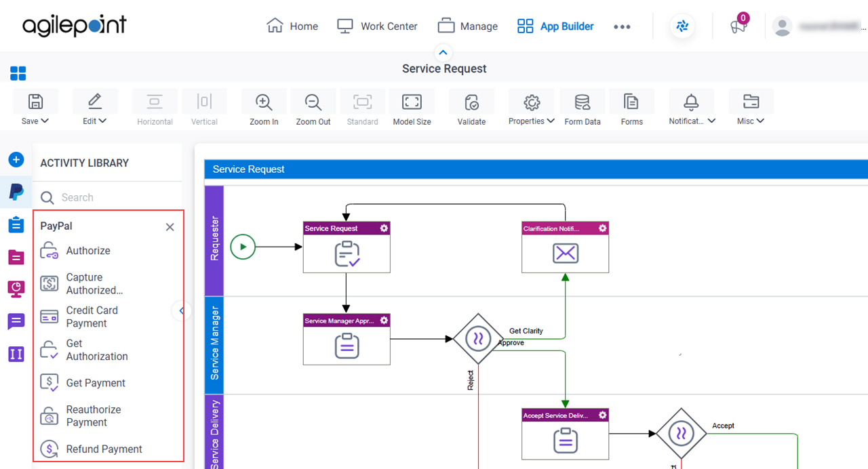
Task: Select the purple chat sidebar icon
Action: pos(16,321)
